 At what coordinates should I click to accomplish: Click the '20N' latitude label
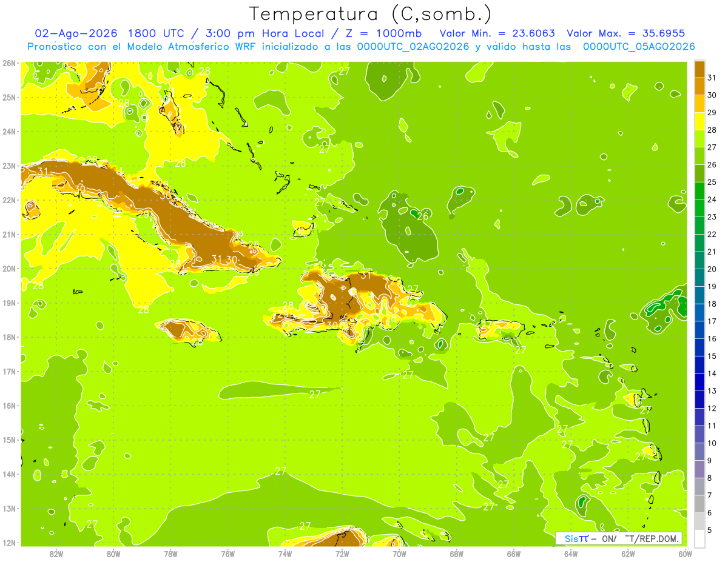pos(9,269)
